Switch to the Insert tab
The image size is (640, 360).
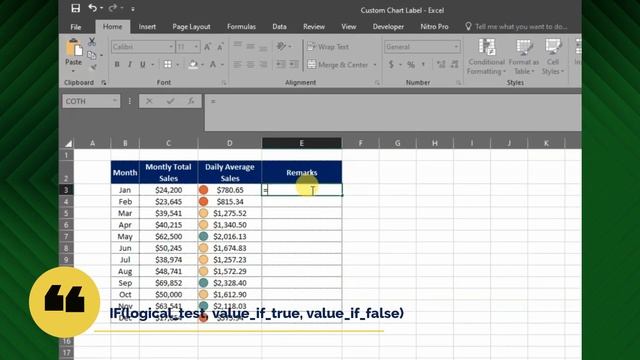pyautogui.click(x=147, y=27)
